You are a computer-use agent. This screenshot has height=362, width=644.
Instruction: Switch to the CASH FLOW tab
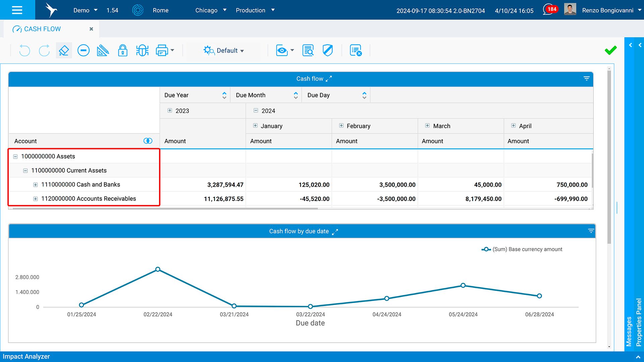coord(43,29)
